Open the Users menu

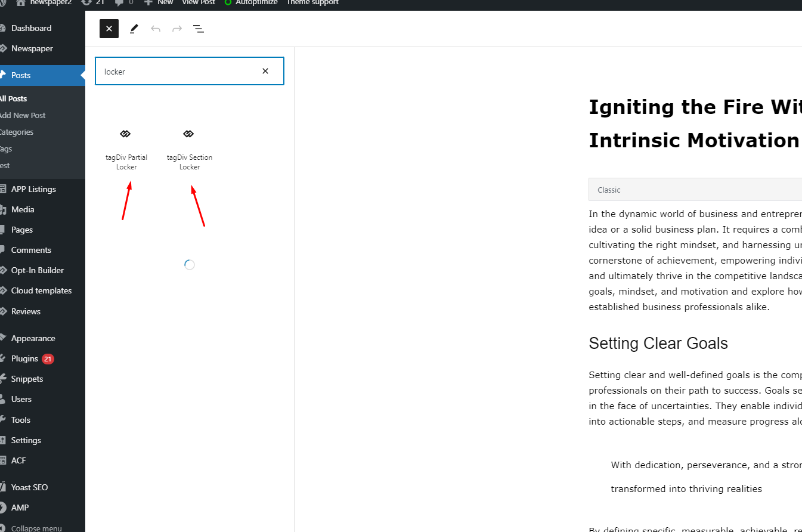point(21,399)
